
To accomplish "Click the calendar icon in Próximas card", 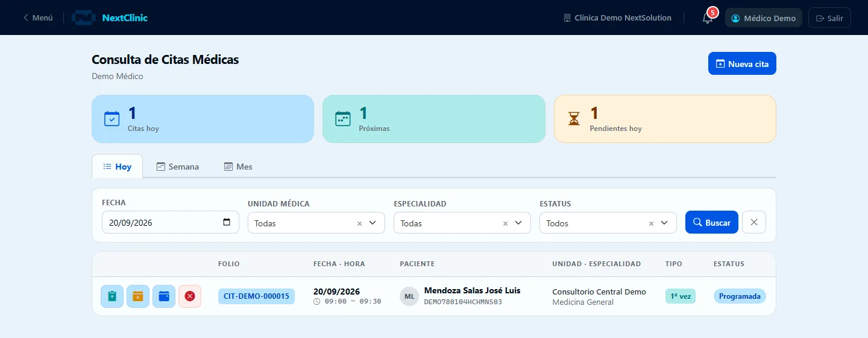I will click(x=343, y=119).
